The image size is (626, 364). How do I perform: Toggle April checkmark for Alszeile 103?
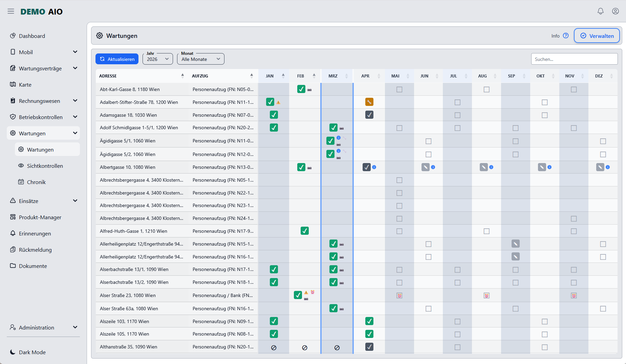[x=369, y=321]
